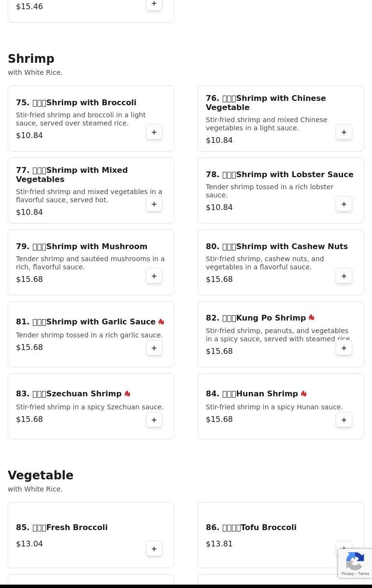Add Shrimp with Cashew Nuts

[344, 276]
